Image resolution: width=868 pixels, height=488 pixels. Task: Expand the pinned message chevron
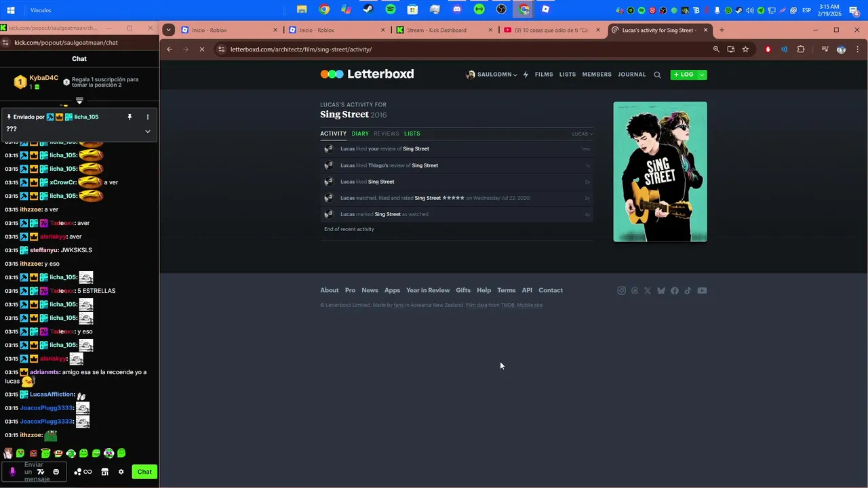147,131
